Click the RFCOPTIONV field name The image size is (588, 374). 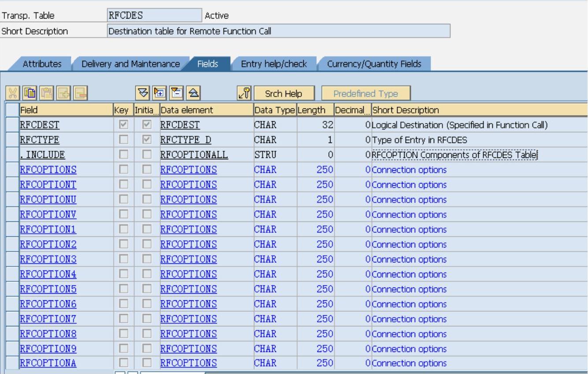(48, 214)
